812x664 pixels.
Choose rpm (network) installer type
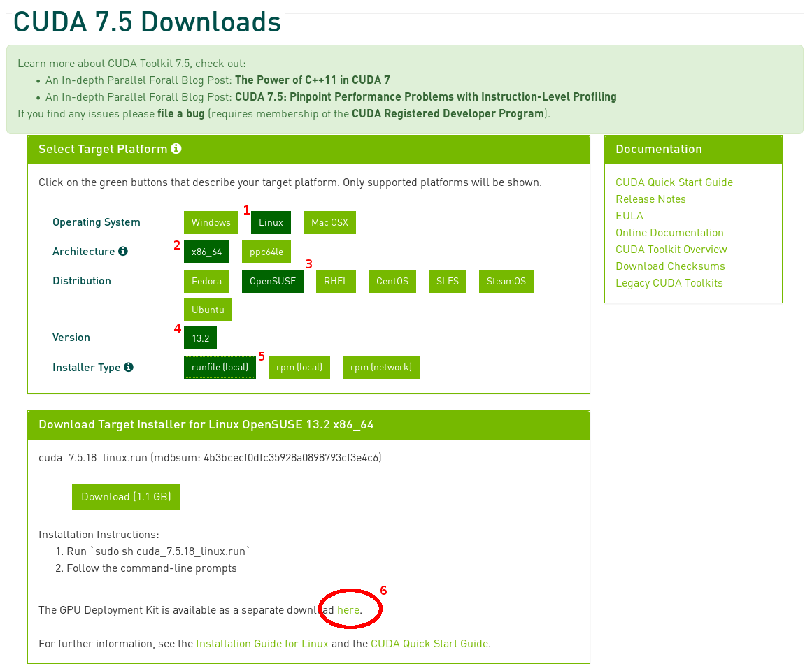click(380, 368)
